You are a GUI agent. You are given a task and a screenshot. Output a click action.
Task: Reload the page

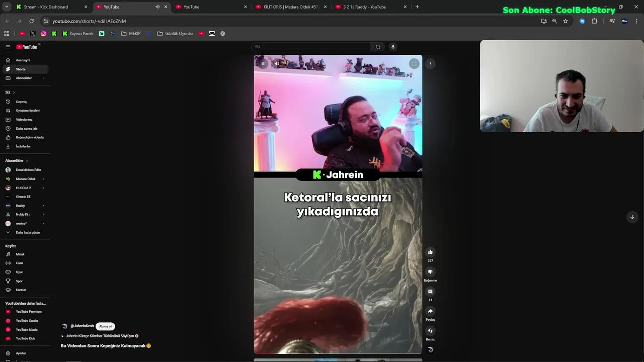pos(31,21)
